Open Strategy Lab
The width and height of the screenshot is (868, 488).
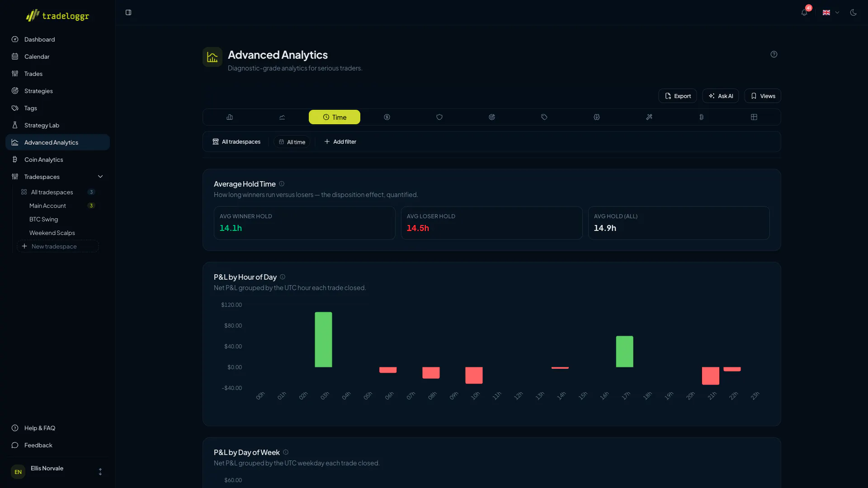(x=57, y=125)
